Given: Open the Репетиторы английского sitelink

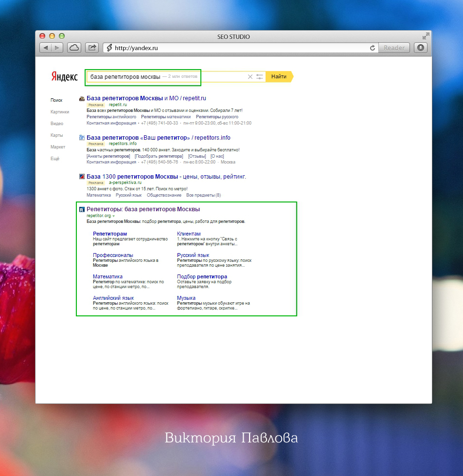Looking at the screenshot, I should (x=111, y=117).
